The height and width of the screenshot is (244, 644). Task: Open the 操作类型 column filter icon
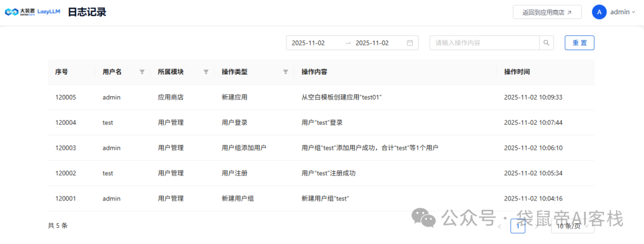pos(286,72)
